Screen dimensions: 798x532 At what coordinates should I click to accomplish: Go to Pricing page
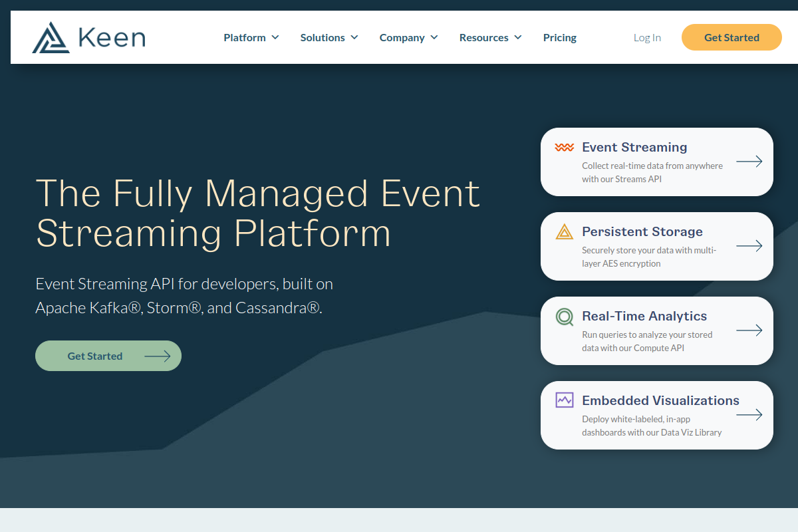tap(560, 38)
